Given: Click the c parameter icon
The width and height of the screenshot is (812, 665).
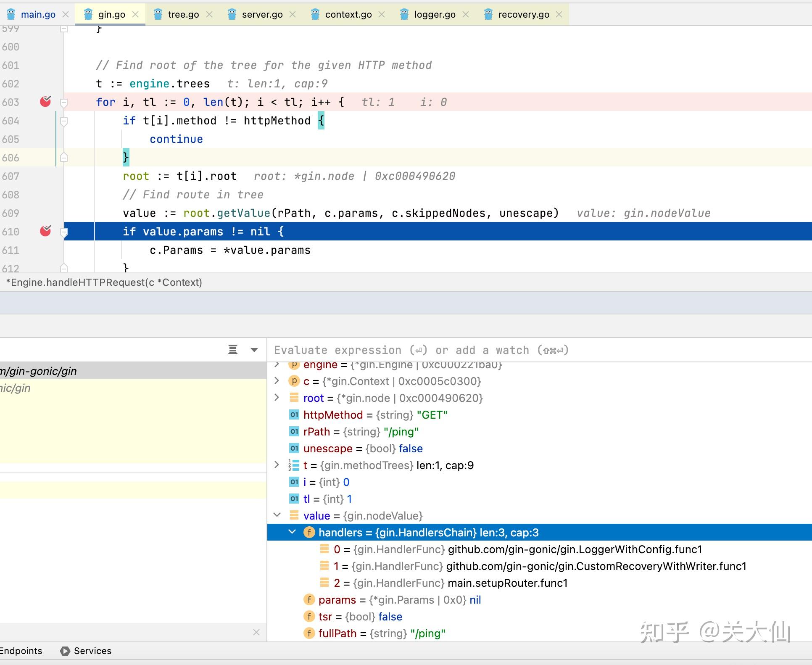Looking at the screenshot, I should click(294, 381).
